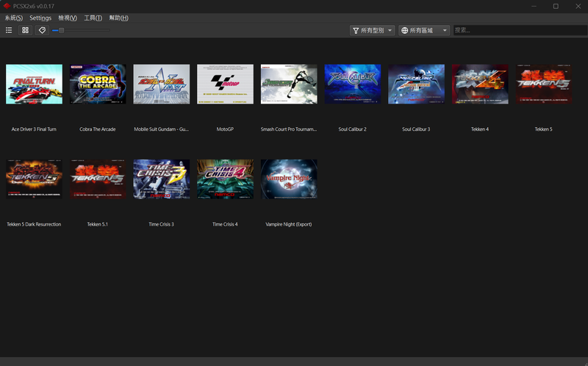The height and width of the screenshot is (366, 588).
Task: Select Tekken 5 cover in first row
Action: (x=544, y=84)
